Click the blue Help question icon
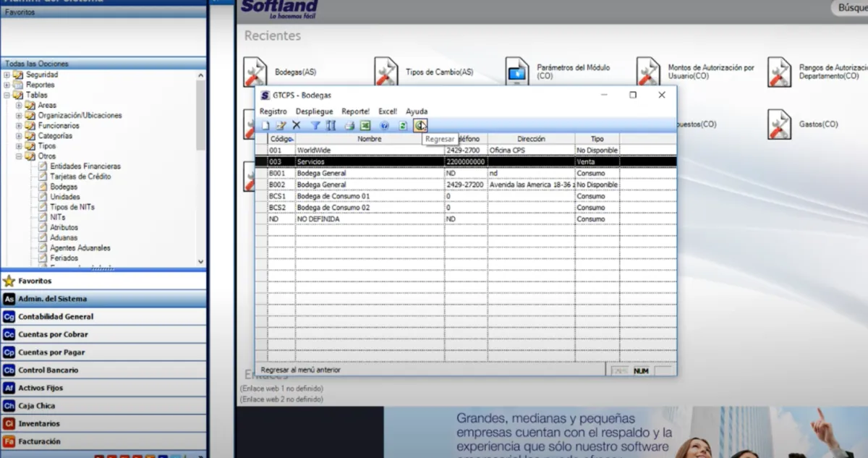 click(385, 126)
